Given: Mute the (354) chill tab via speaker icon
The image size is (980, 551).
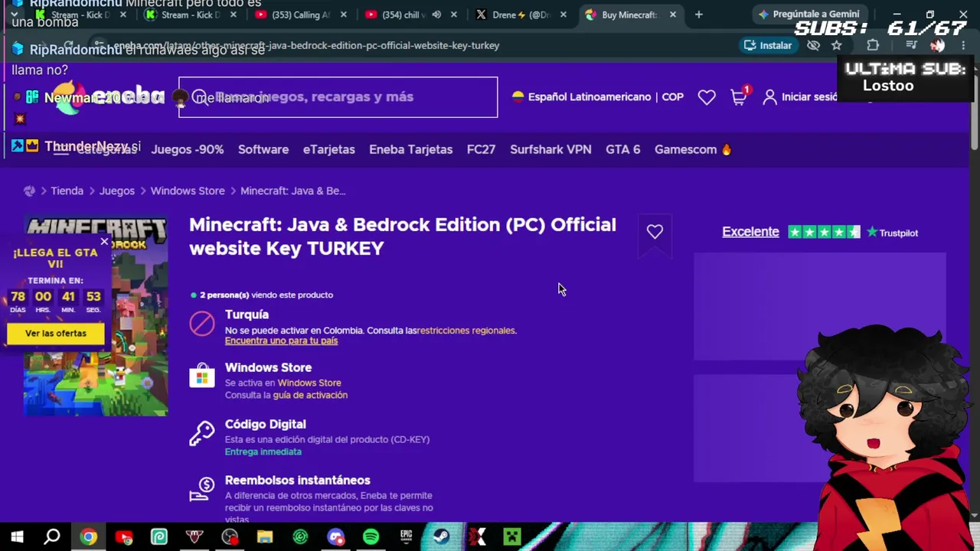Looking at the screenshot, I should coord(436,15).
